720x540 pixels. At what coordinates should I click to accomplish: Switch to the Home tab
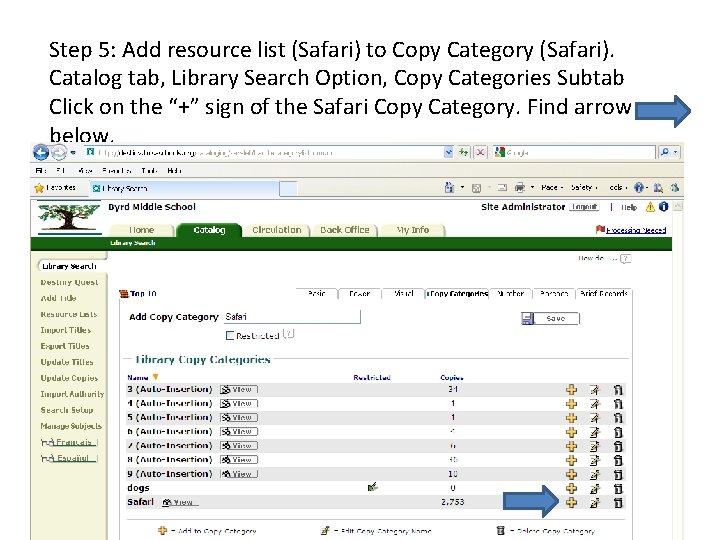(141, 230)
